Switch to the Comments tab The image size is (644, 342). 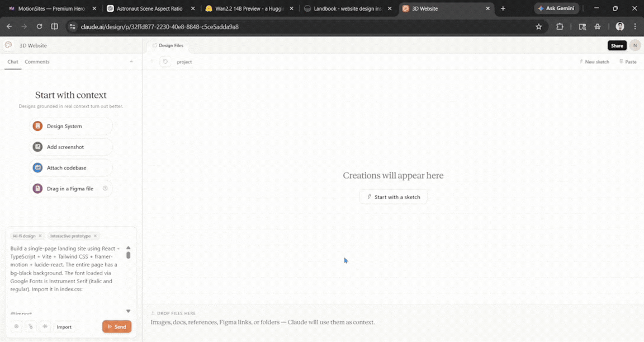[36, 62]
